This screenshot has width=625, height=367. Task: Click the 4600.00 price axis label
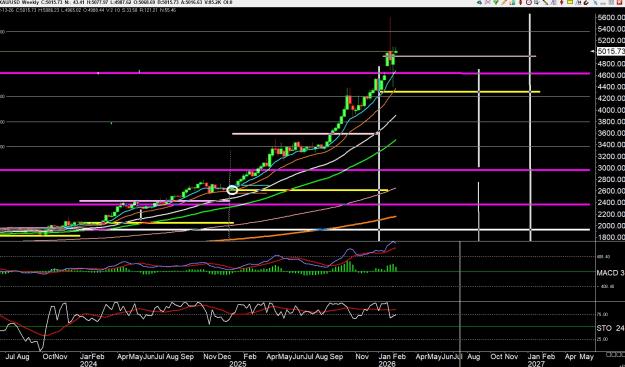tap(611, 75)
